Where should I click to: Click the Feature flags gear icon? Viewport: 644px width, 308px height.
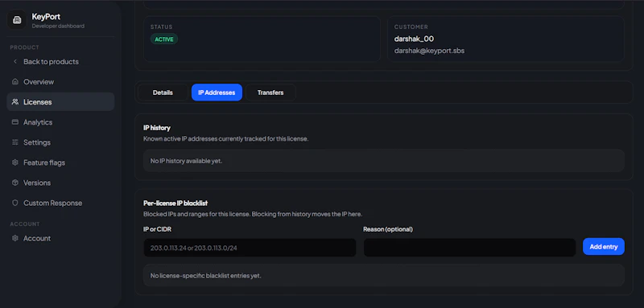(15, 162)
